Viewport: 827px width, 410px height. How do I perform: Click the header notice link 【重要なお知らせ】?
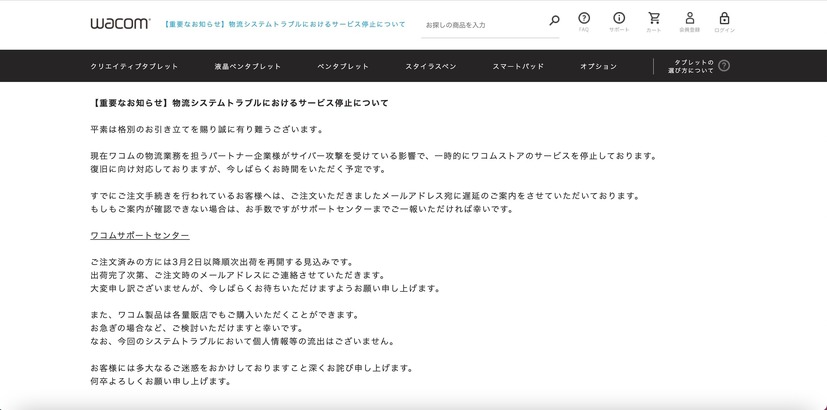coord(284,24)
